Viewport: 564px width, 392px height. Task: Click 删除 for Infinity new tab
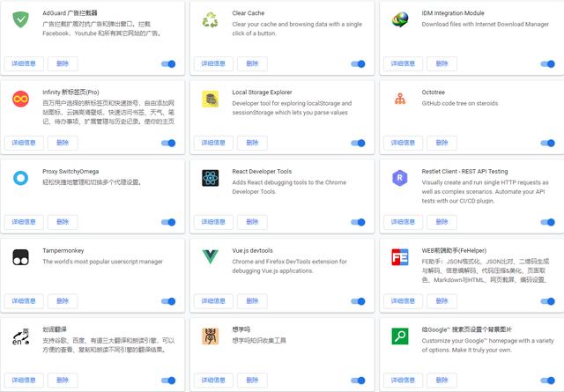pos(63,143)
